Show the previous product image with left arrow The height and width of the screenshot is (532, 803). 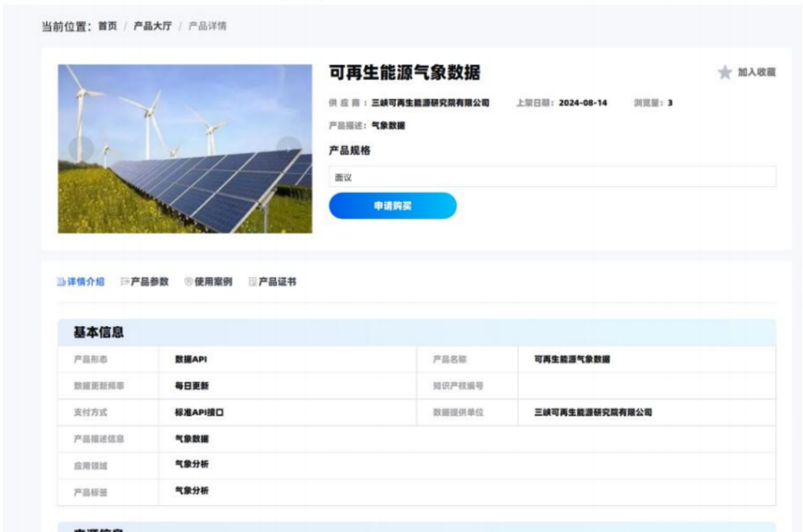point(81,149)
